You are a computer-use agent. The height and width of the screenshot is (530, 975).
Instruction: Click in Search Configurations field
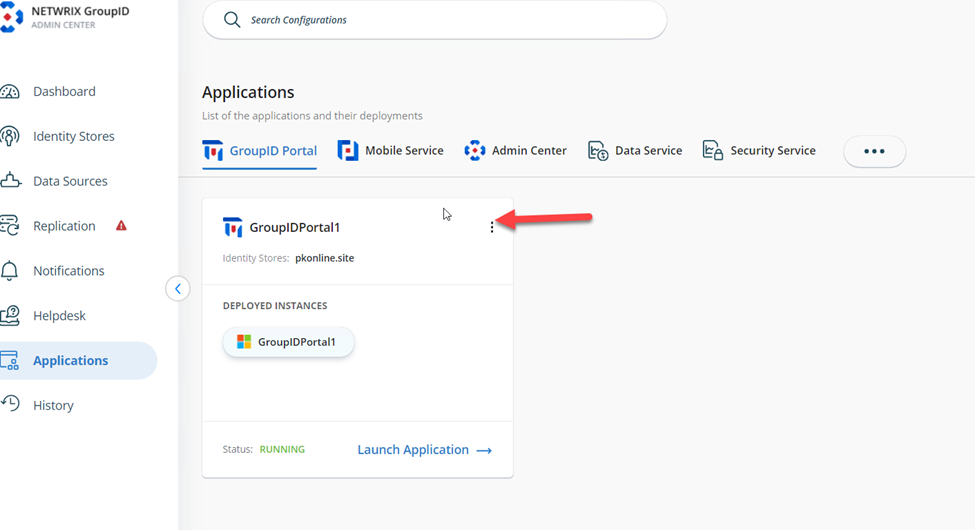(x=435, y=20)
